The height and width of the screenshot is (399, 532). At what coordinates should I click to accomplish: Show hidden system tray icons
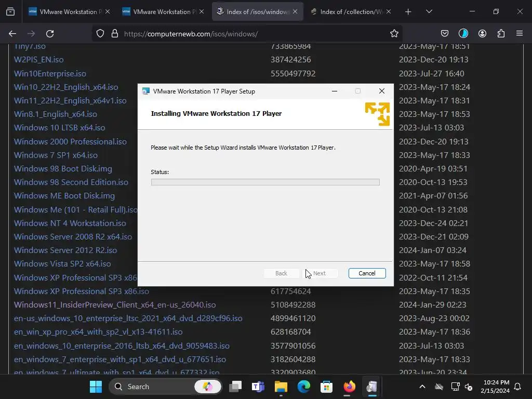pyautogui.click(x=422, y=387)
